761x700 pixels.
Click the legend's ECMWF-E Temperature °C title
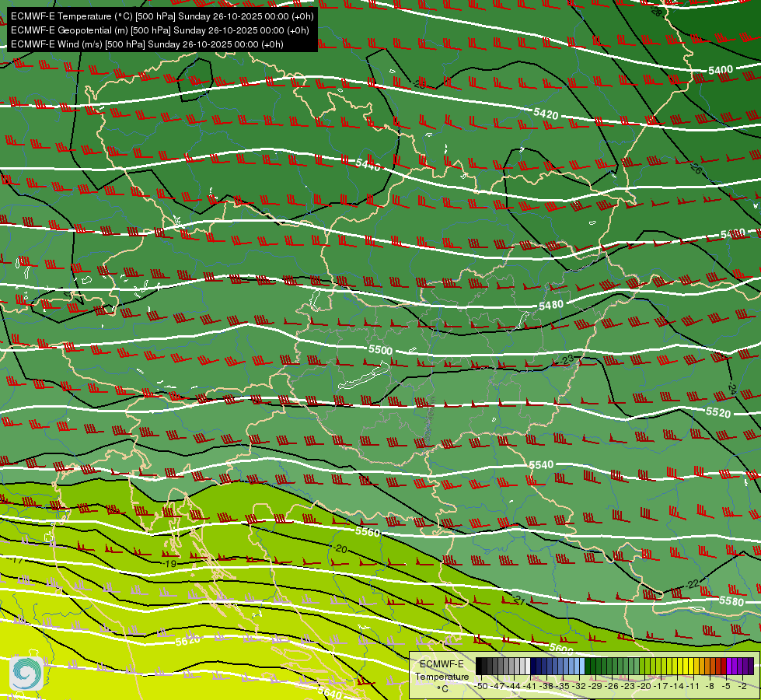click(442, 676)
